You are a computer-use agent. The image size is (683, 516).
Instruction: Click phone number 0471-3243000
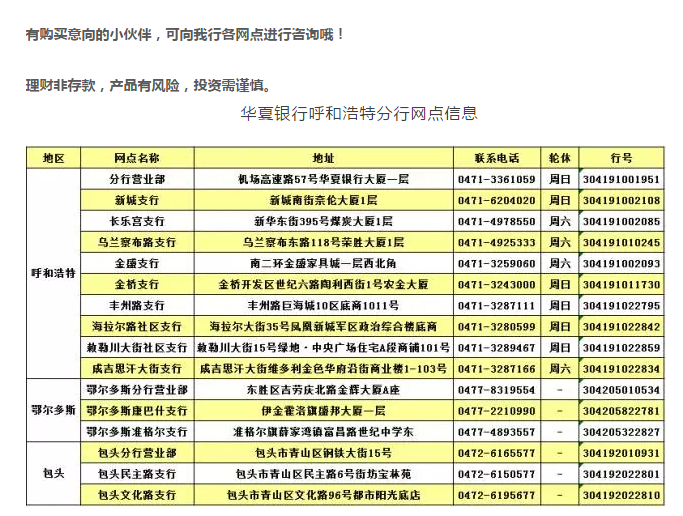click(x=497, y=284)
